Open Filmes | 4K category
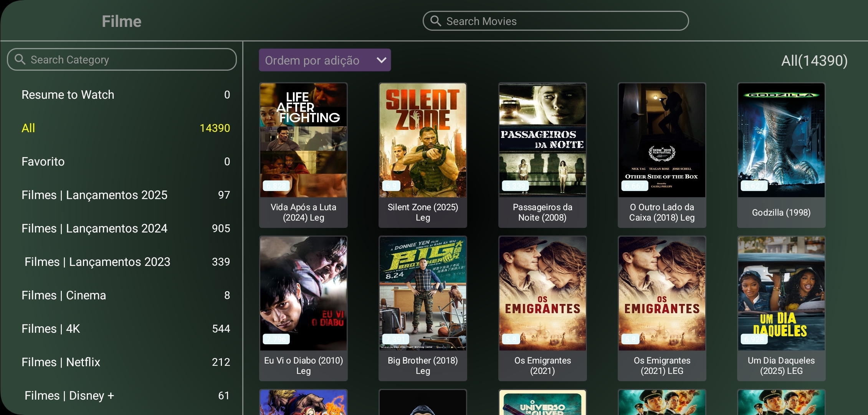868x415 pixels. point(51,329)
